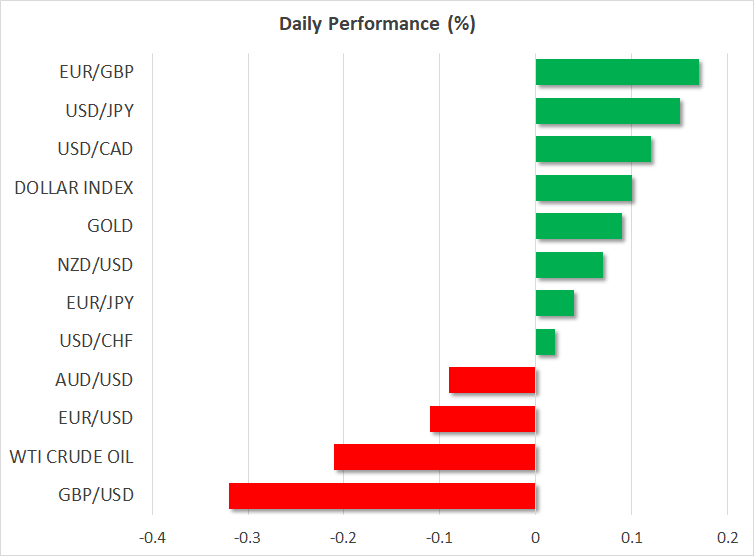Viewport: 754px width, 556px height.
Task: Click the WTI CRUDE OIL red bar
Action: (x=435, y=457)
